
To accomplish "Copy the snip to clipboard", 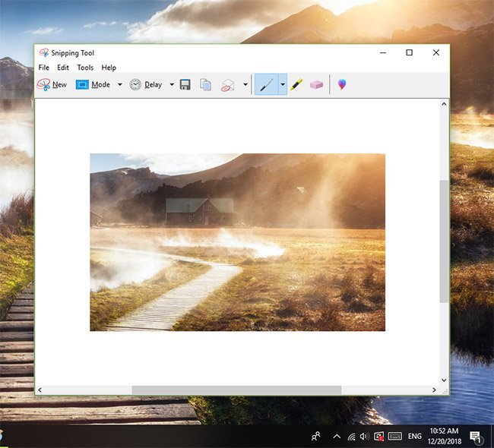I will pyautogui.click(x=205, y=85).
